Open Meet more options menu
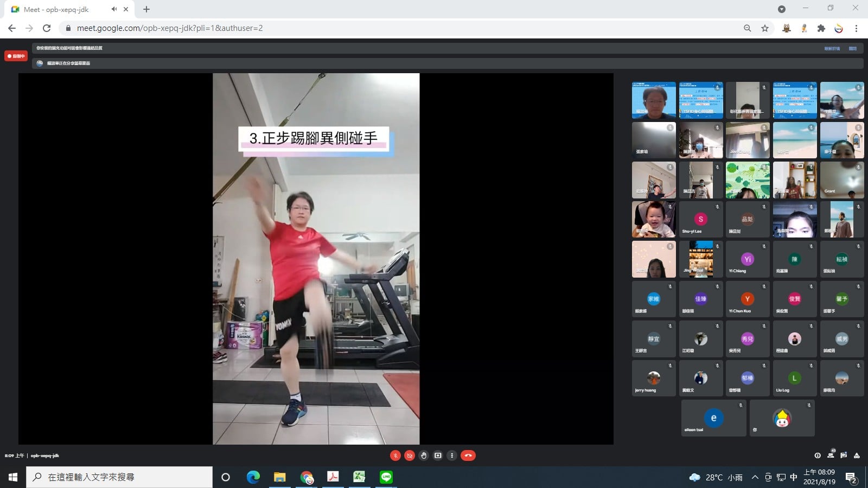868x488 pixels. 452,455
